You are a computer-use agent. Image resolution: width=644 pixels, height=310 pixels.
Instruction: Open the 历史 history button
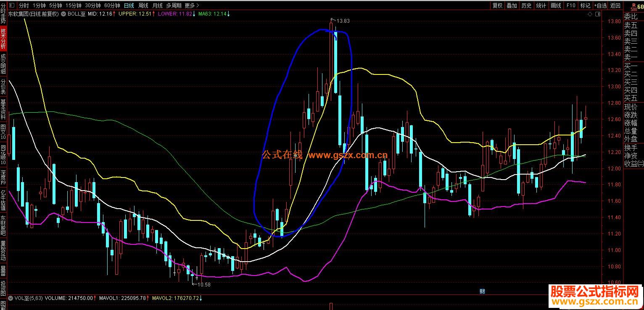coord(526,5)
